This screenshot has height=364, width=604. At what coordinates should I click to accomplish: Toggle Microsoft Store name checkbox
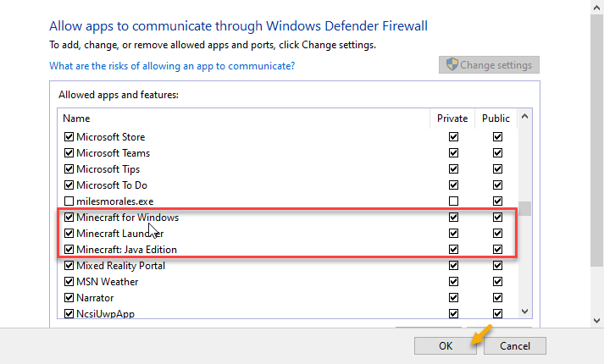(x=69, y=136)
